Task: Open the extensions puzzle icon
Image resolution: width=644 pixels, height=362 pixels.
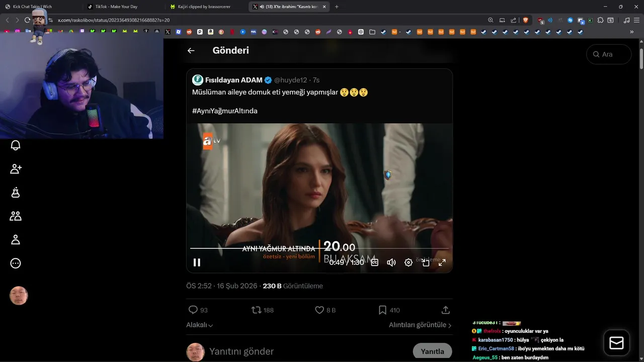Action: 600,20
